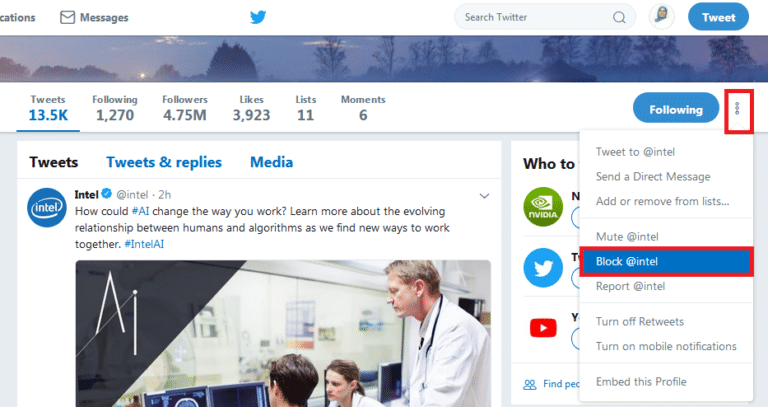Click the profile header banner image
The width and height of the screenshot is (768, 407).
[384, 58]
